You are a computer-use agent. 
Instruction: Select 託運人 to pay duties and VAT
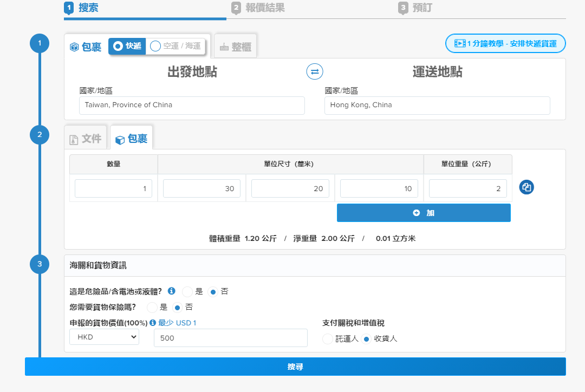(327, 338)
